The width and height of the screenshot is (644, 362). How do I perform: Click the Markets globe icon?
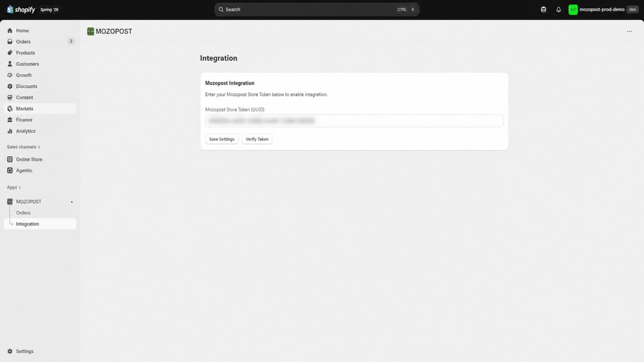(10, 109)
